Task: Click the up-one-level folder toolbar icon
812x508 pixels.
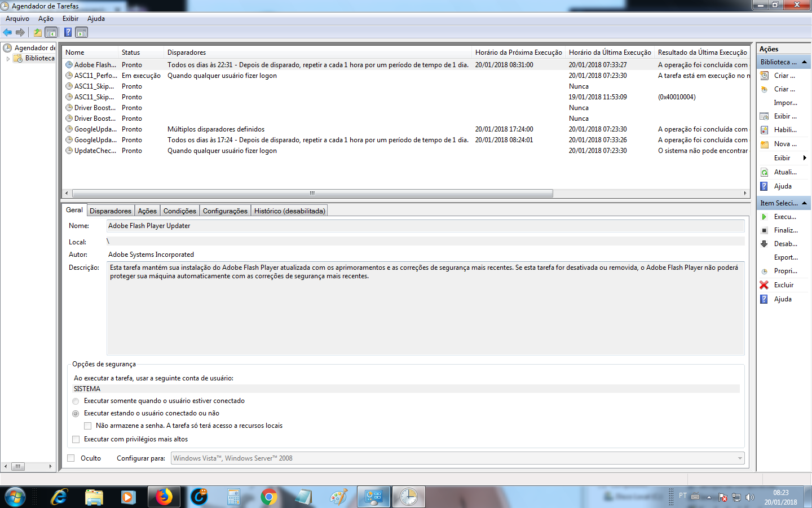Action: (x=37, y=32)
